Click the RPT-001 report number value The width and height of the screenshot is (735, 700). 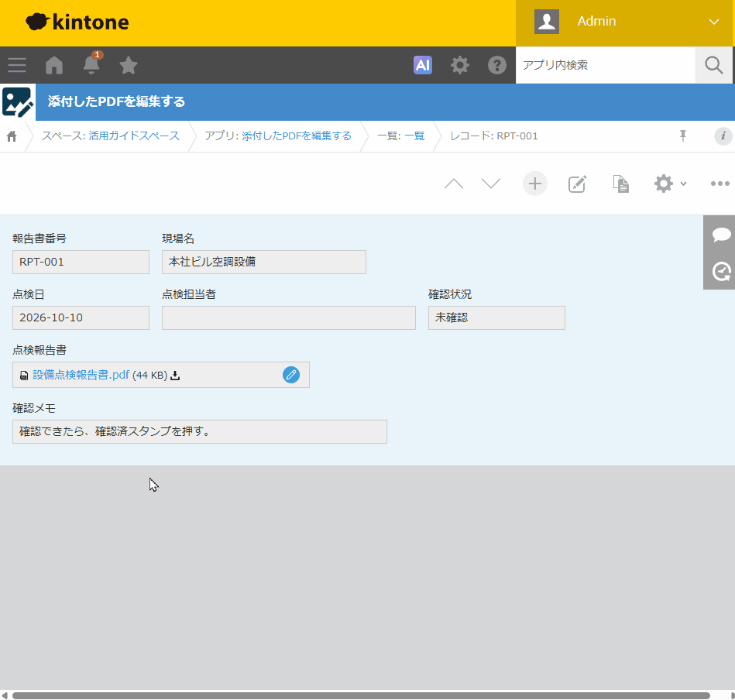(x=81, y=262)
